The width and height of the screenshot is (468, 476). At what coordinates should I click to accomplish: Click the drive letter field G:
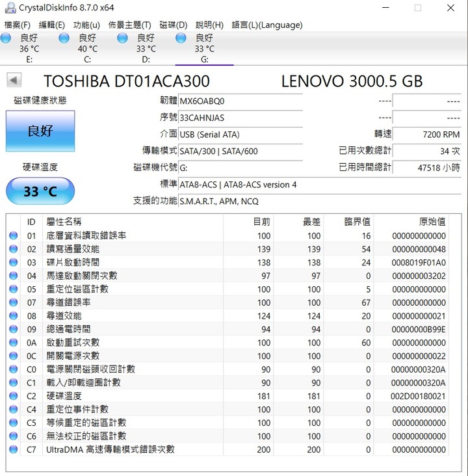coord(240,168)
